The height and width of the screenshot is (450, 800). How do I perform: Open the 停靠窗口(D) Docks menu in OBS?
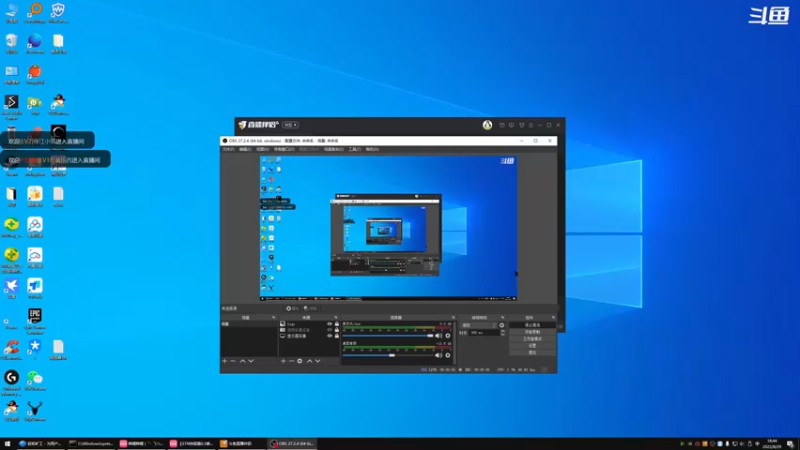coord(284,149)
